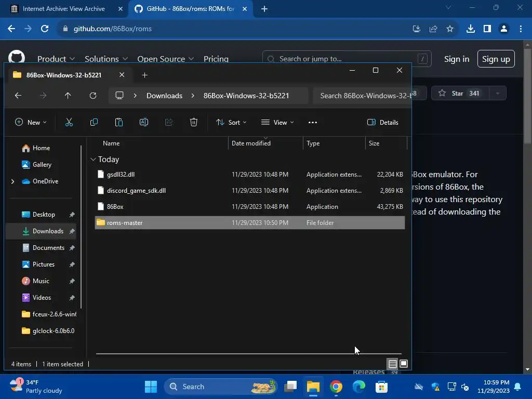Sort by the Name column header
Image resolution: width=532 pixels, height=399 pixels.
(x=111, y=143)
